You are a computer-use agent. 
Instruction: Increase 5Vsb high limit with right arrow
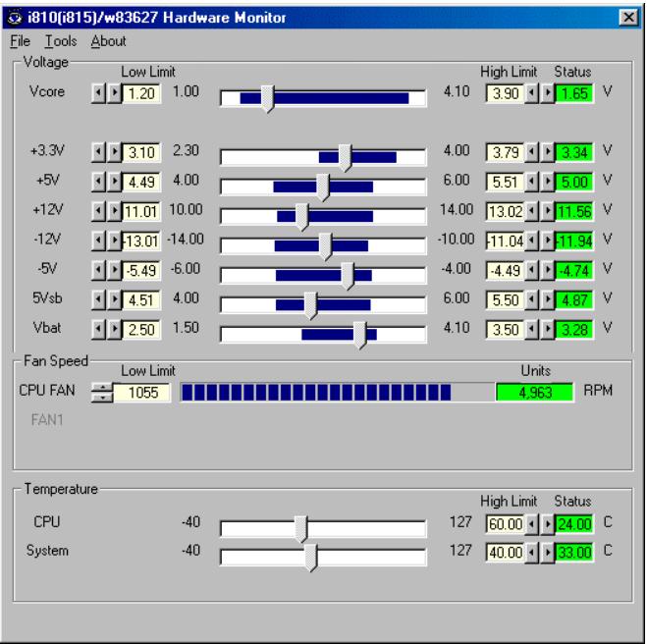(x=547, y=300)
